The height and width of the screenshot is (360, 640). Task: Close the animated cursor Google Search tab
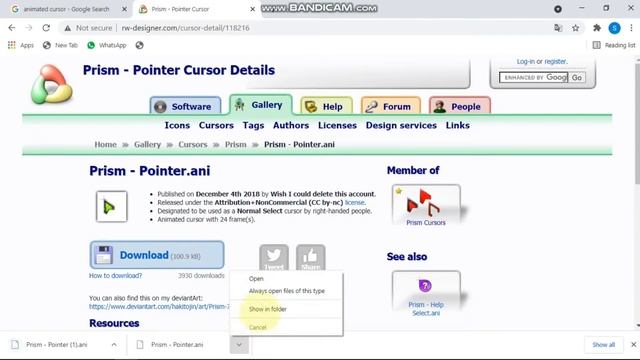click(124, 9)
